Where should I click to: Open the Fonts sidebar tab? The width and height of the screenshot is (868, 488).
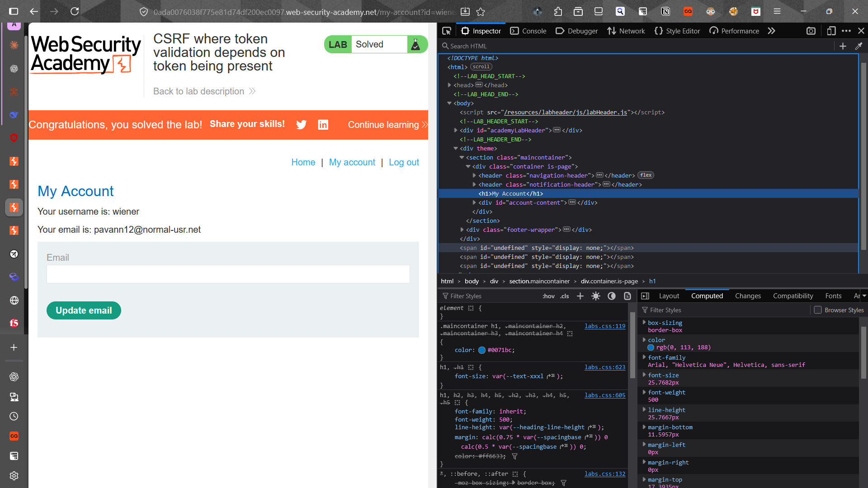click(833, 296)
